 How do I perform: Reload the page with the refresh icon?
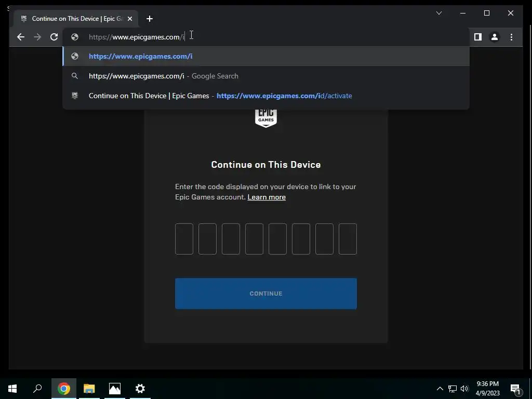tap(54, 37)
